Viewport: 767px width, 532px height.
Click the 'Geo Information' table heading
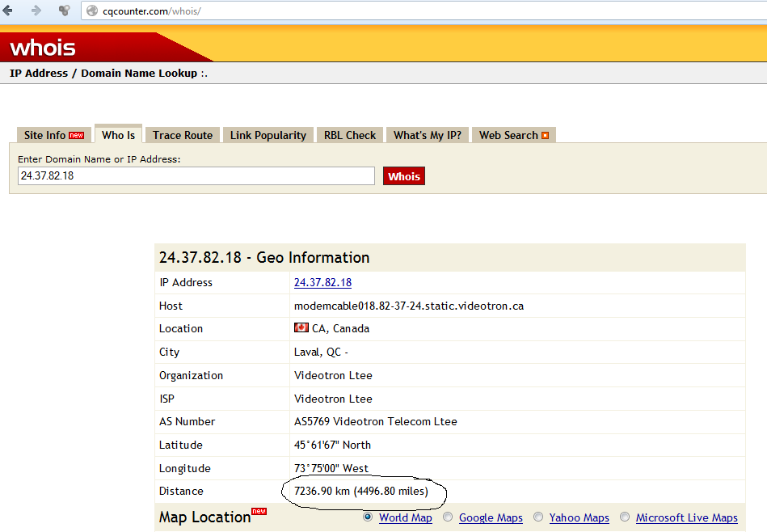point(264,257)
